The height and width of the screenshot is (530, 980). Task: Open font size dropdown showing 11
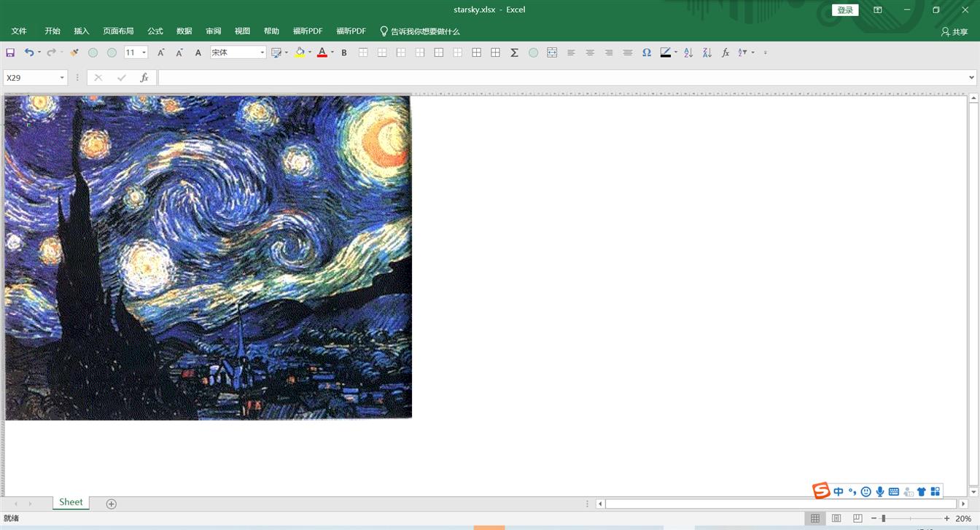click(144, 52)
